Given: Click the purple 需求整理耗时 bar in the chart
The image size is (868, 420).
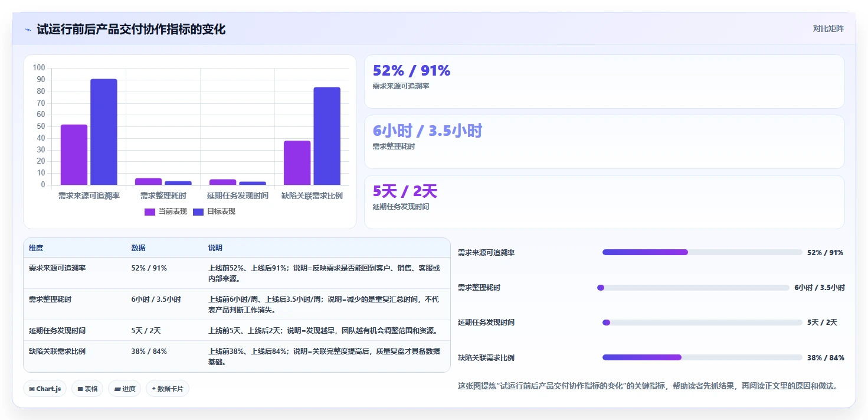Looking at the screenshot, I should [x=148, y=181].
